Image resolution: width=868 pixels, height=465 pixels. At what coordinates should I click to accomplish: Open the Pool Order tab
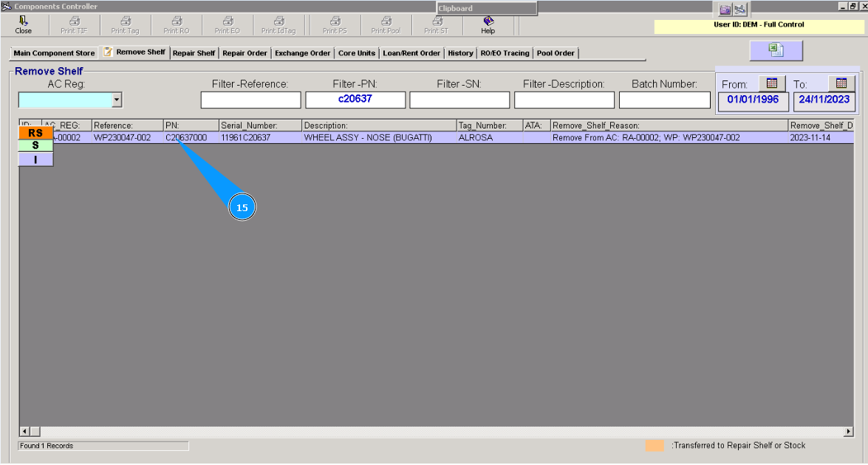[556, 53]
